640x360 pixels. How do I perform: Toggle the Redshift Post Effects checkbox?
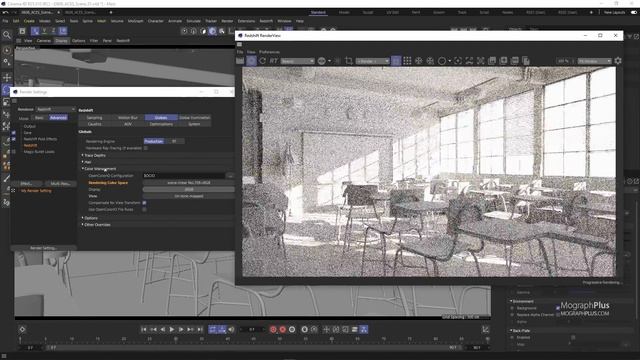[13, 139]
